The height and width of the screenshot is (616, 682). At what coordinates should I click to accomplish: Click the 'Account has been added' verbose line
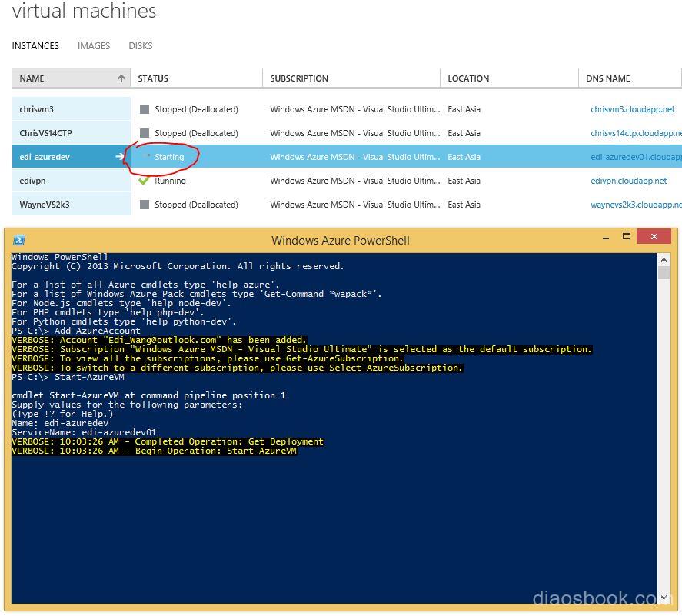click(159, 340)
